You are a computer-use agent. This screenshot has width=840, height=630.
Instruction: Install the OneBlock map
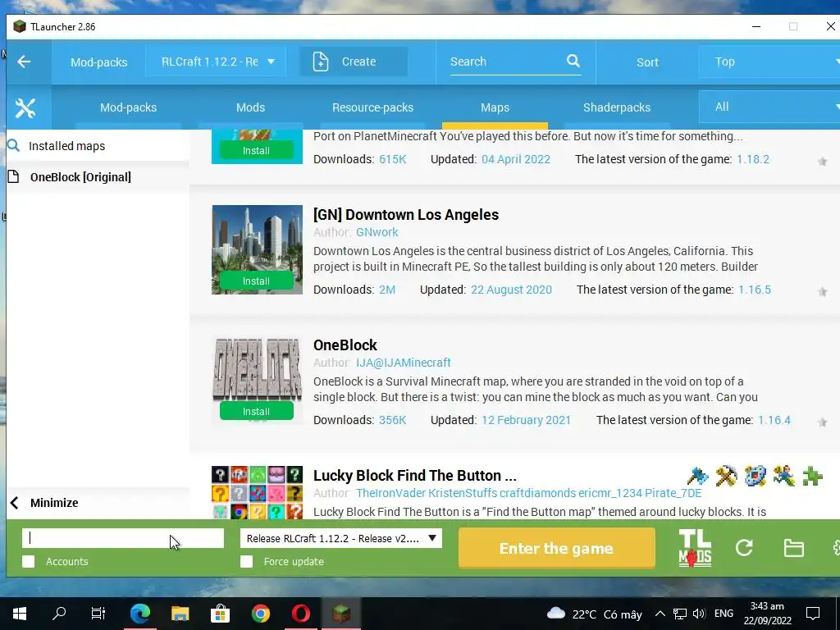click(x=257, y=412)
